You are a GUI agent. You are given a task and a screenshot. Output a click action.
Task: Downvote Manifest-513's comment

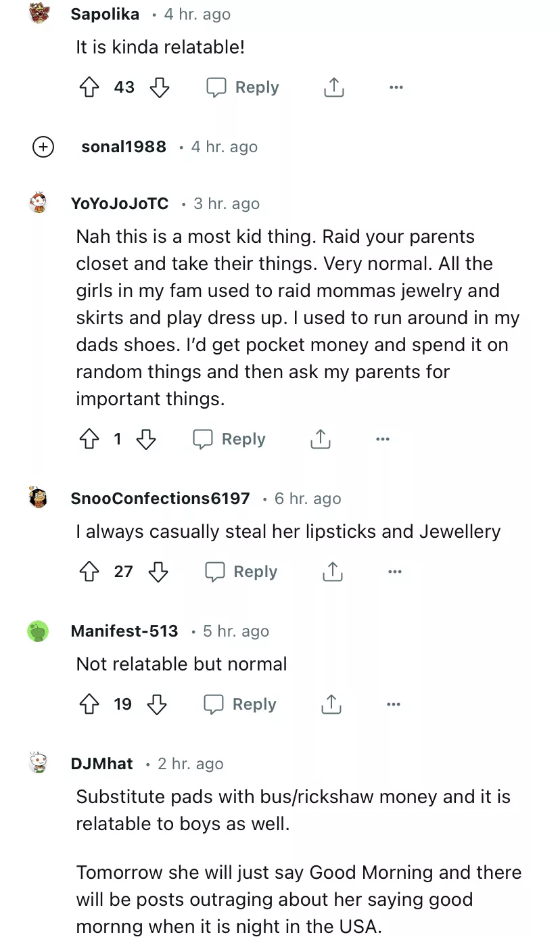pyautogui.click(x=157, y=704)
